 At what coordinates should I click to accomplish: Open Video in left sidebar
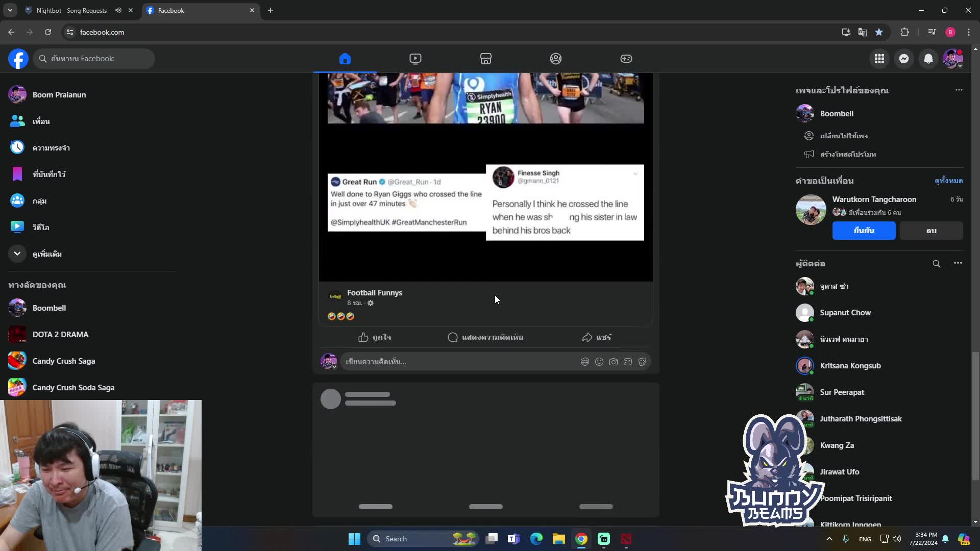[92, 228]
